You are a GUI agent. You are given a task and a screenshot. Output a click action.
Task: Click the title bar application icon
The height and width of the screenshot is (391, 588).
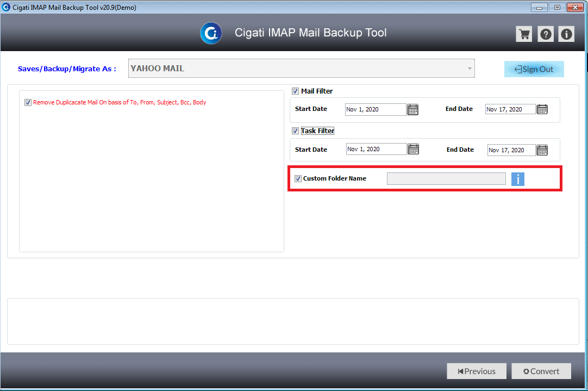(x=6, y=7)
